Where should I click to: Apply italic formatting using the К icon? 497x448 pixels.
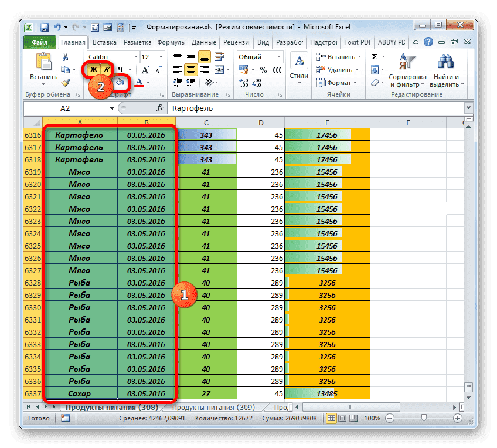[107, 70]
